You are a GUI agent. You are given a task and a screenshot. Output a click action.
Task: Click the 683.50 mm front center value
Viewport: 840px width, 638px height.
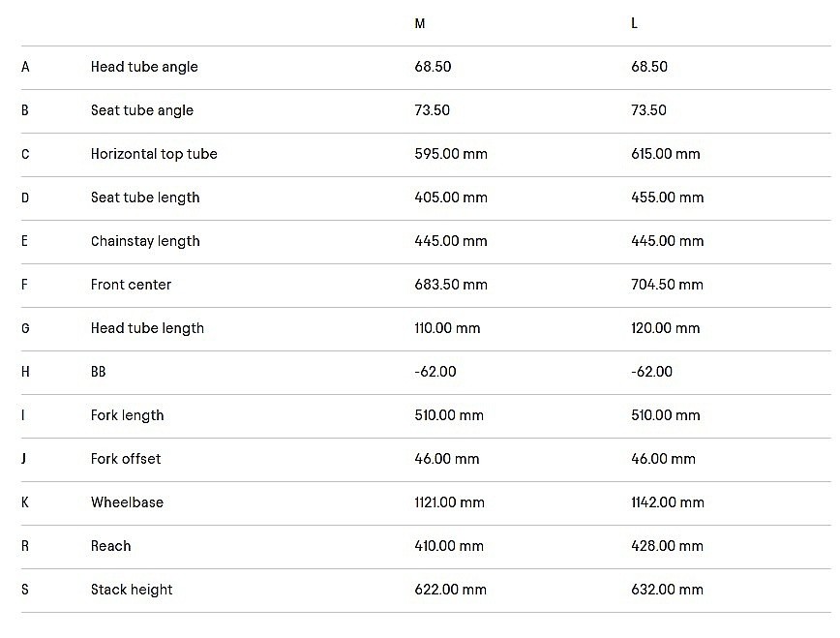tap(451, 285)
